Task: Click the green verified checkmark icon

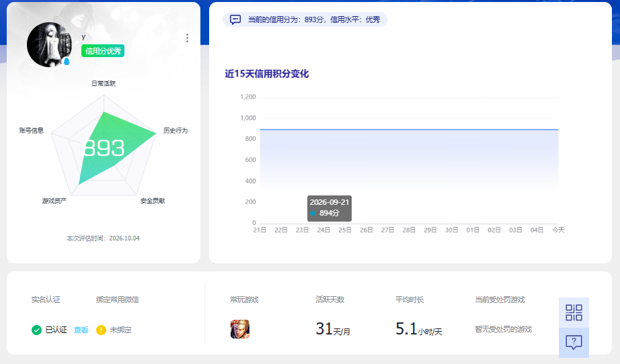Action: pos(36,330)
